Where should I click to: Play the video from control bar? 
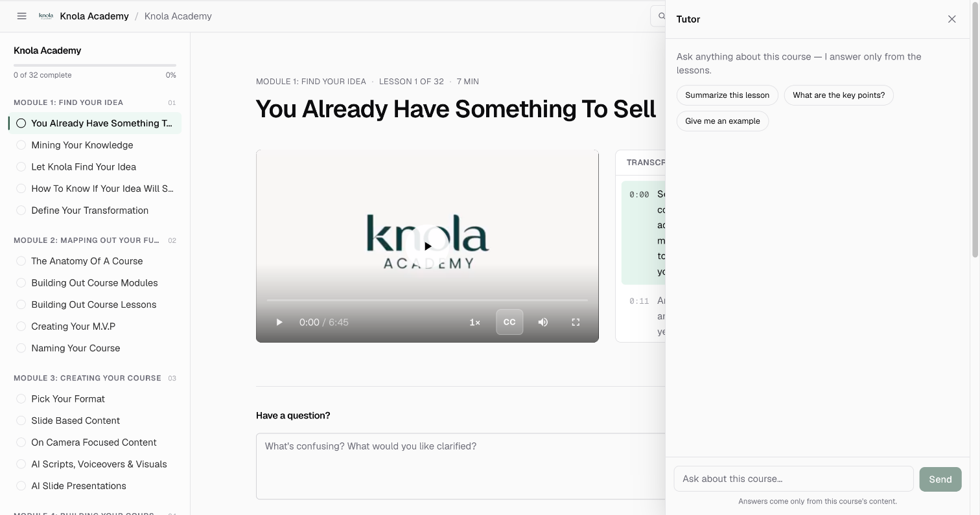(x=279, y=322)
